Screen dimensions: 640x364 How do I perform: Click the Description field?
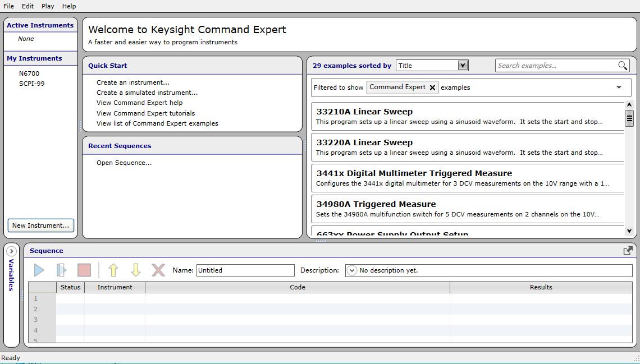coord(488,270)
